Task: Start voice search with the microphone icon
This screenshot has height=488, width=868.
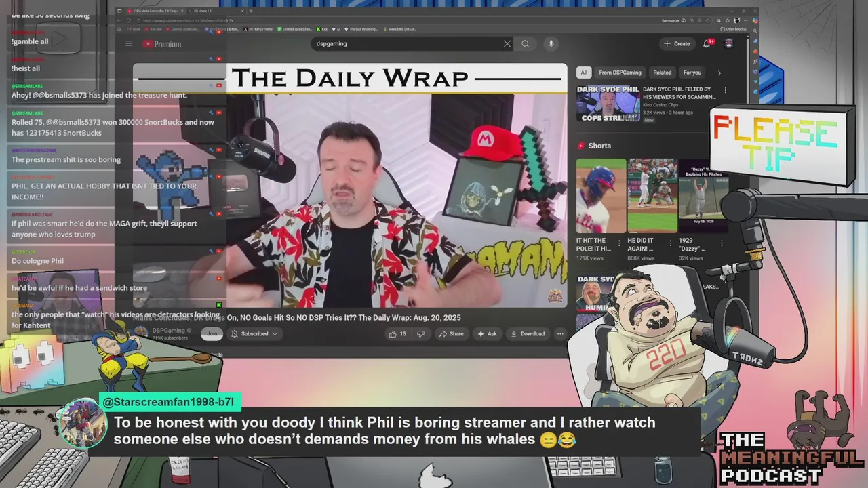Action: point(551,44)
